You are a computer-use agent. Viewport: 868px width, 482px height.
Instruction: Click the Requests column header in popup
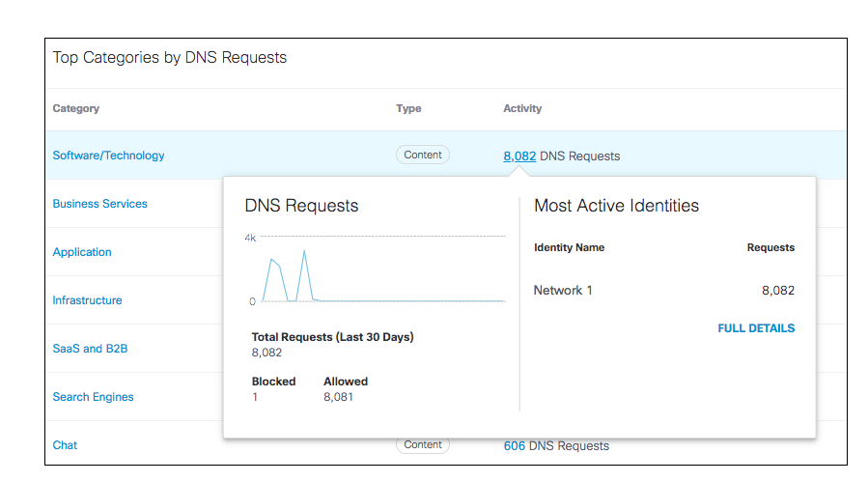770,247
